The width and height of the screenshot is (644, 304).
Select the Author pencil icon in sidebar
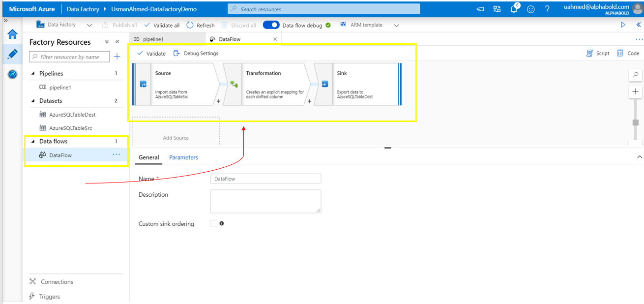tap(12, 54)
